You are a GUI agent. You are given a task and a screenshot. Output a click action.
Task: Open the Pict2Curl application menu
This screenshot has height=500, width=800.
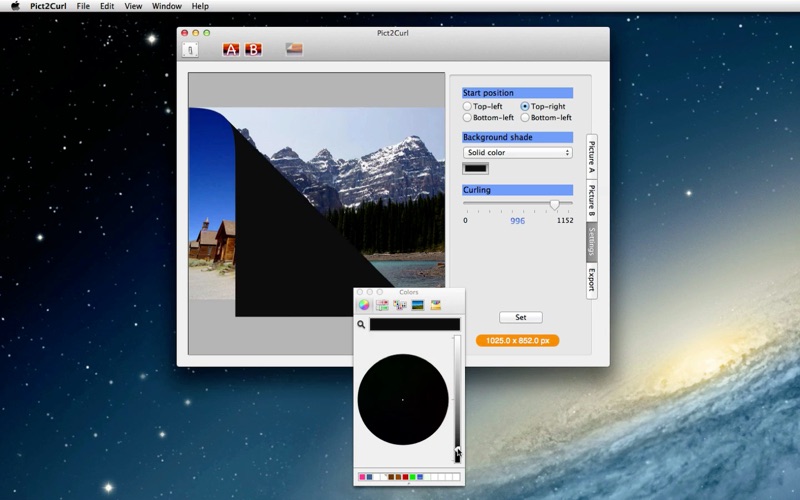tap(48, 6)
